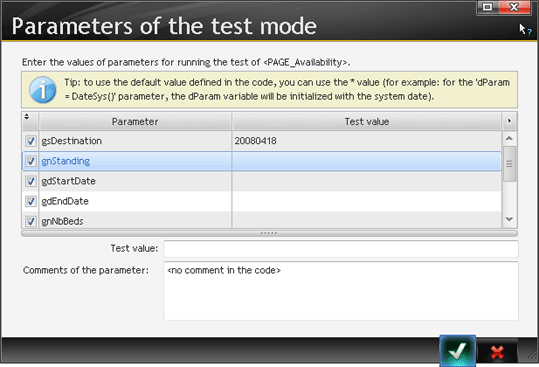Open the table column options arrow
The width and height of the screenshot is (539, 367).
(x=509, y=121)
